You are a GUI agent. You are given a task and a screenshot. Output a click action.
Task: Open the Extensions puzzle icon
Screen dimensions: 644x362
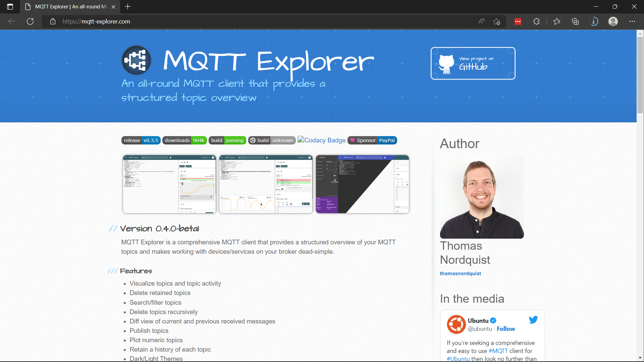pos(536,21)
